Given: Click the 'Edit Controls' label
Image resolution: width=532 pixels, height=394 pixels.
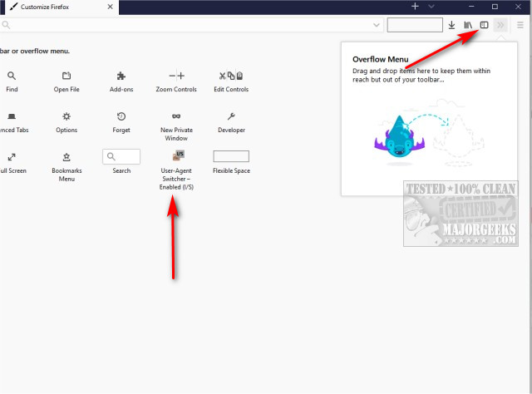Looking at the screenshot, I should tap(231, 89).
